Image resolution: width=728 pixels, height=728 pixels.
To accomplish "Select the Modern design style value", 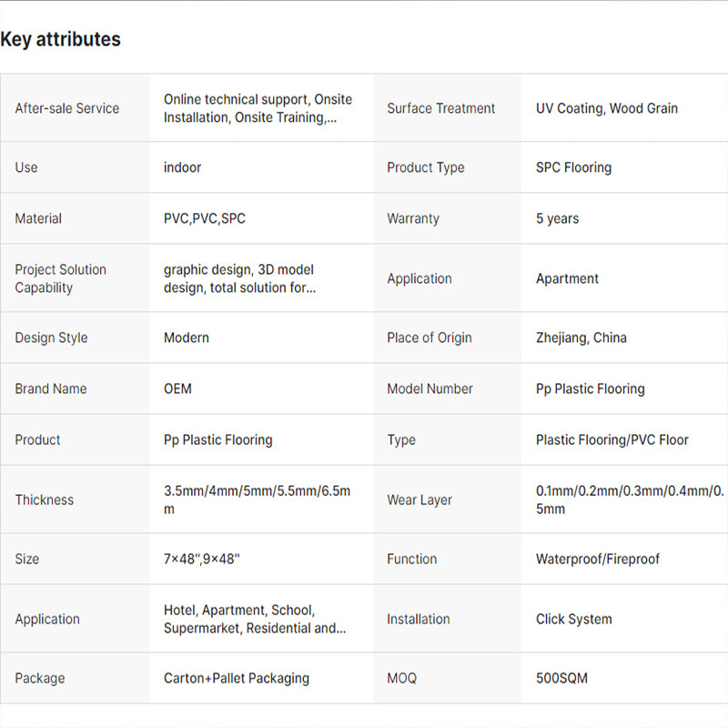I will pyautogui.click(x=186, y=338).
